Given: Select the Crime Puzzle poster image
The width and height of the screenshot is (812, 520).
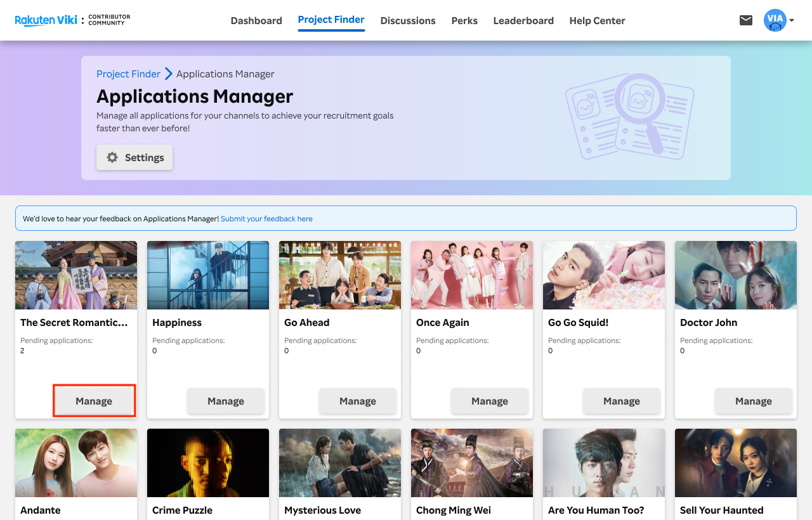Looking at the screenshot, I should click(x=208, y=463).
